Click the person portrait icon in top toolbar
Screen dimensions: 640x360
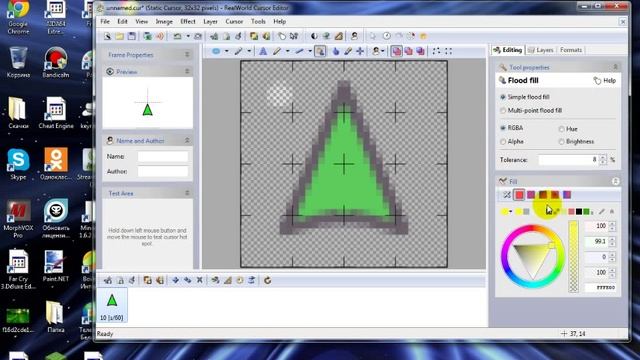(x=354, y=36)
